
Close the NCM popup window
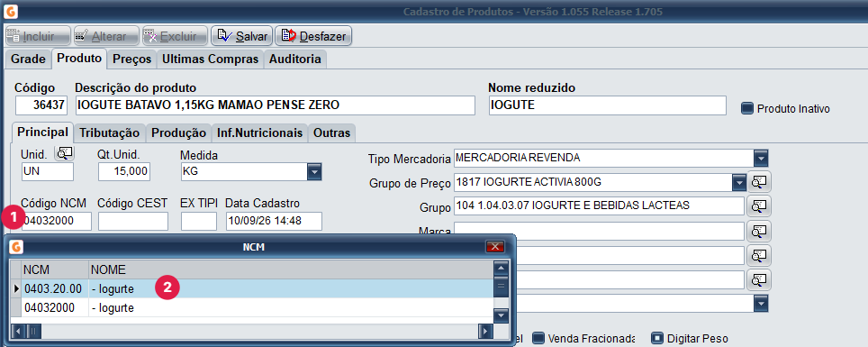click(495, 247)
